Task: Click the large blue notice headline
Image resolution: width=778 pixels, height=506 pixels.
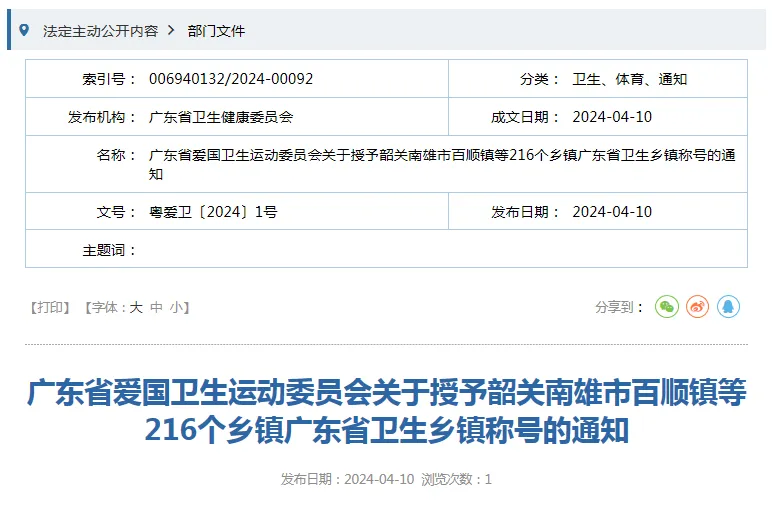Action: point(387,411)
